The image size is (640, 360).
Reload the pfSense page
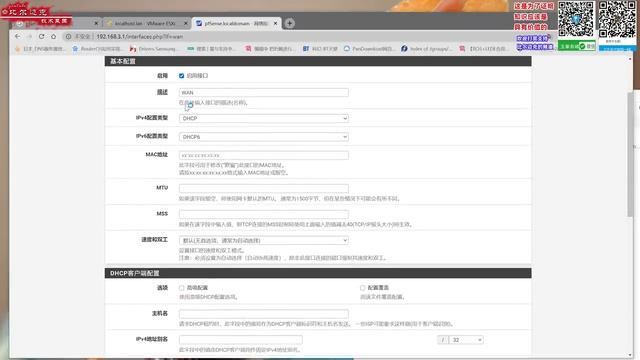[41, 36]
